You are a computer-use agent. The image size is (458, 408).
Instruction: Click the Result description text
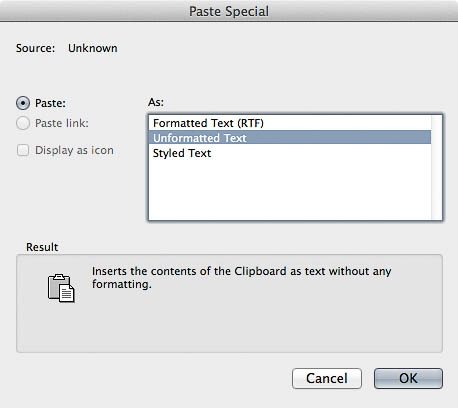[242, 278]
